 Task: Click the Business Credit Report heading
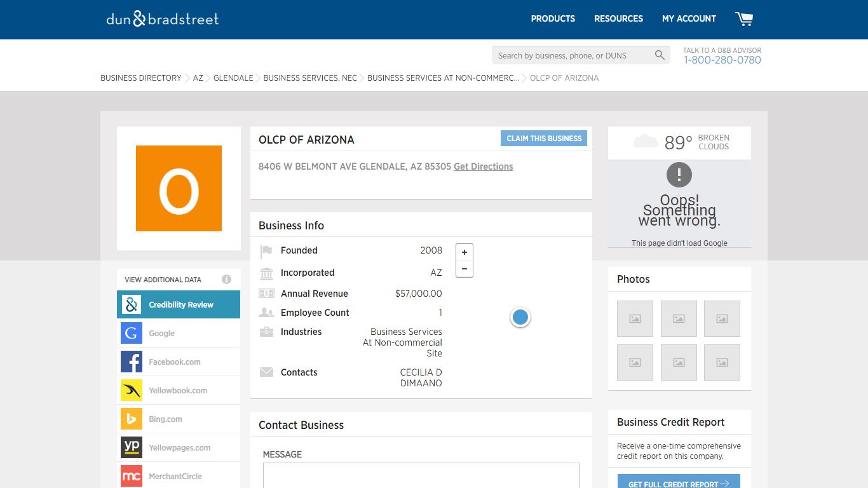(x=671, y=422)
